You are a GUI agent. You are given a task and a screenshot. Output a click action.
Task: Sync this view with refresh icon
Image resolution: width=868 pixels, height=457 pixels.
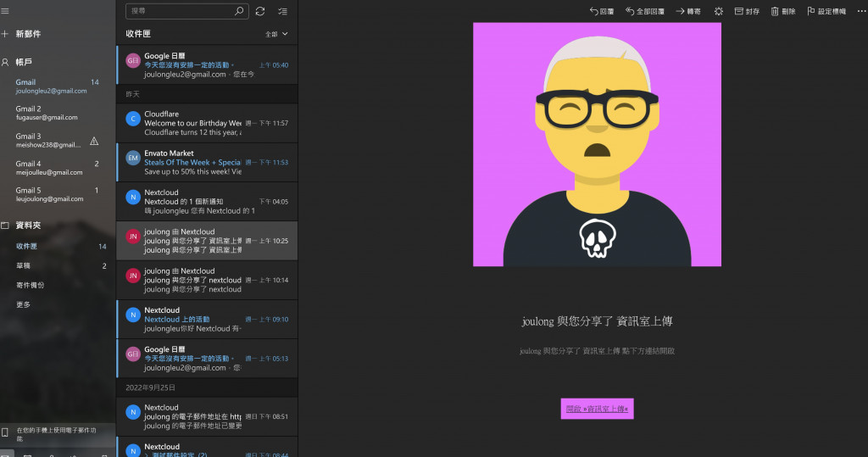coord(260,11)
